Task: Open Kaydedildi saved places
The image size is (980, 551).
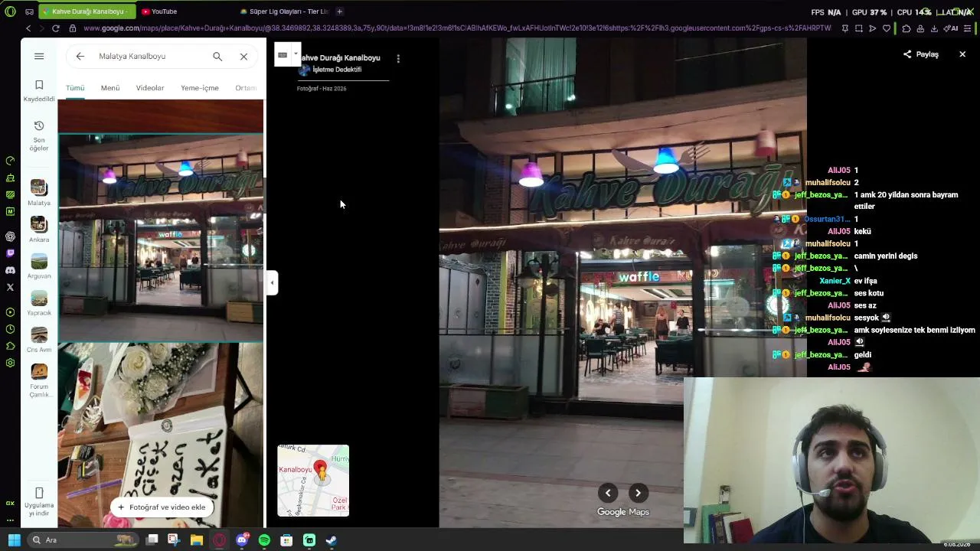Action: (39, 90)
